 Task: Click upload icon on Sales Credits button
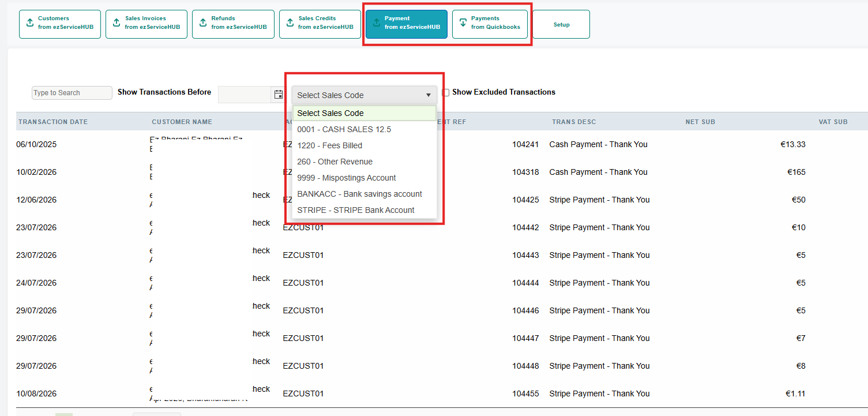pos(290,23)
